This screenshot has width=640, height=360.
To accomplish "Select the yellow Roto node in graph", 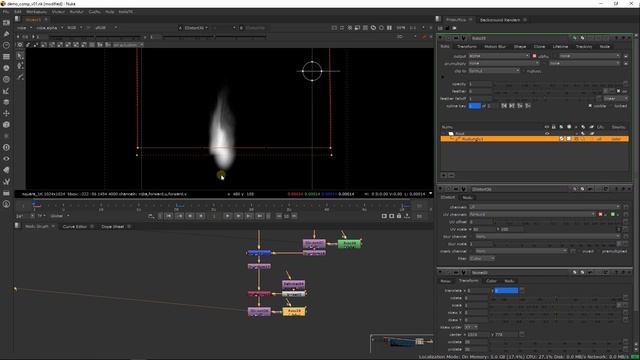I will 294,311.
